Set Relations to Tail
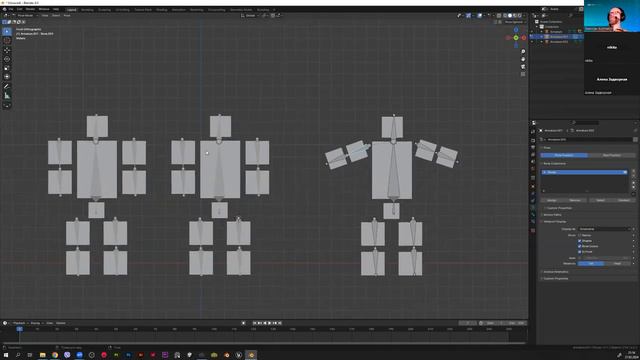This screenshot has width=640, height=360. (591, 264)
